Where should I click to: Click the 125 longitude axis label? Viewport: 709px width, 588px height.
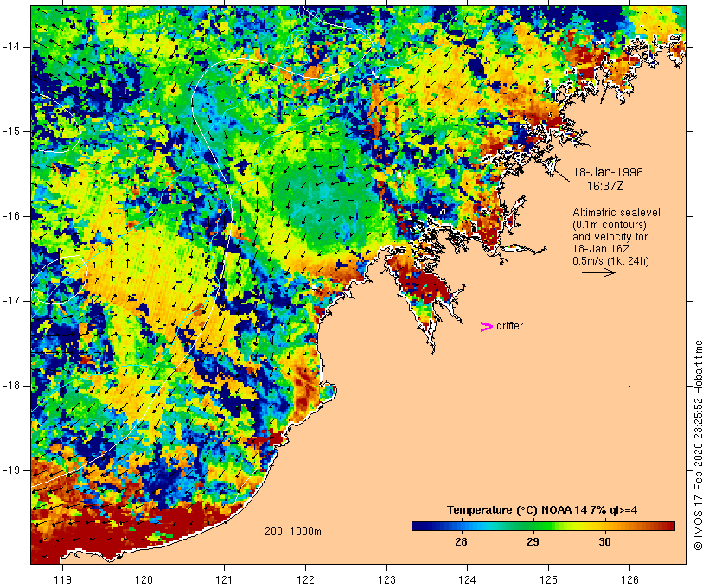tap(548, 579)
